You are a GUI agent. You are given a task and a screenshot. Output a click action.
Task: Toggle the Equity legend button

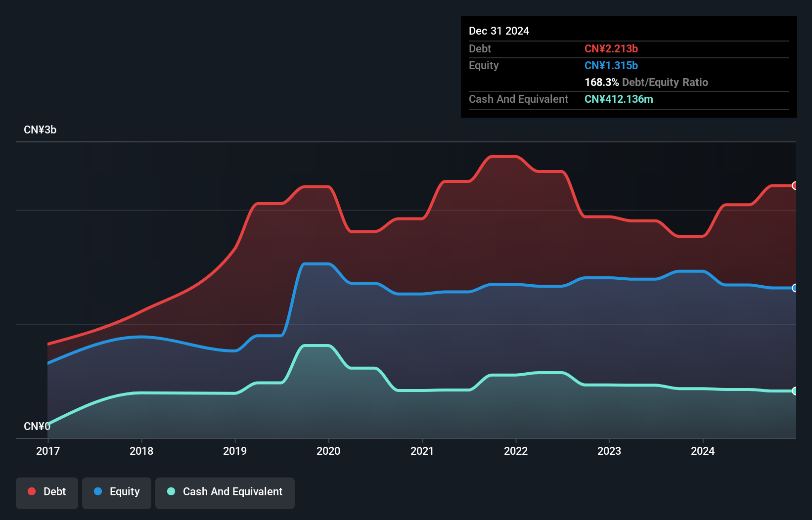(x=117, y=493)
